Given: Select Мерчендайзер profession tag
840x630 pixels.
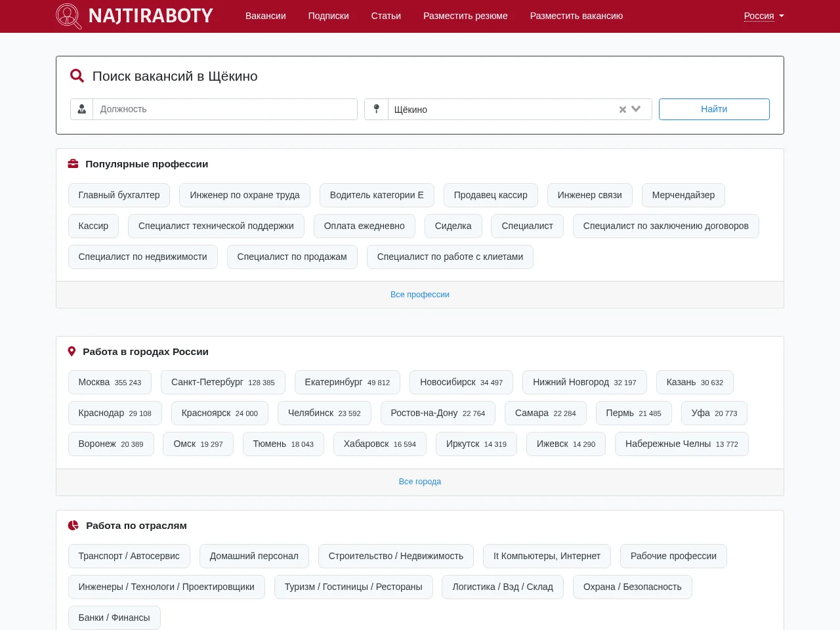Looking at the screenshot, I should pos(683,195).
